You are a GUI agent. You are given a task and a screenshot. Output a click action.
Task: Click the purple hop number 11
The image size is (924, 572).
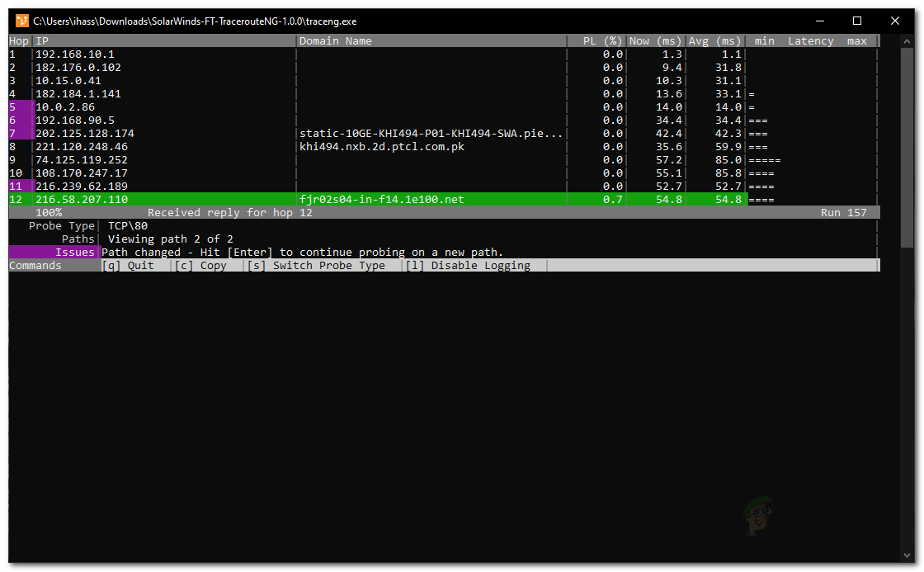click(16, 187)
